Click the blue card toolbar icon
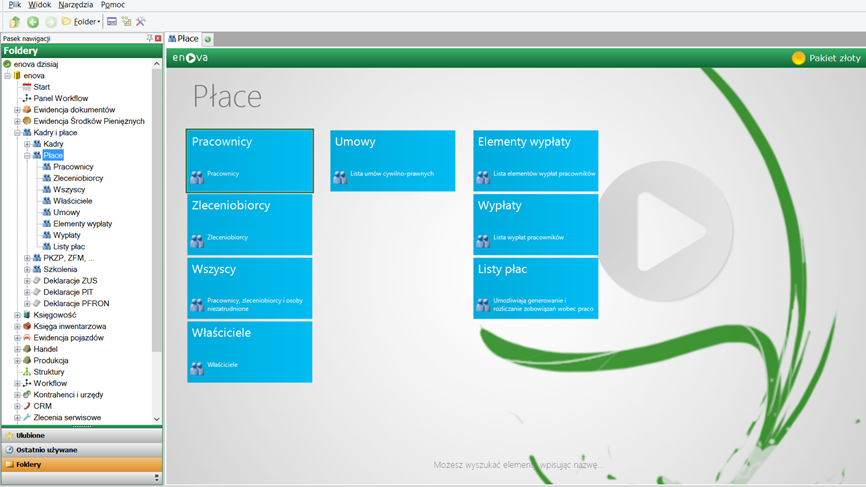The image size is (866, 487). coord(112,22)
